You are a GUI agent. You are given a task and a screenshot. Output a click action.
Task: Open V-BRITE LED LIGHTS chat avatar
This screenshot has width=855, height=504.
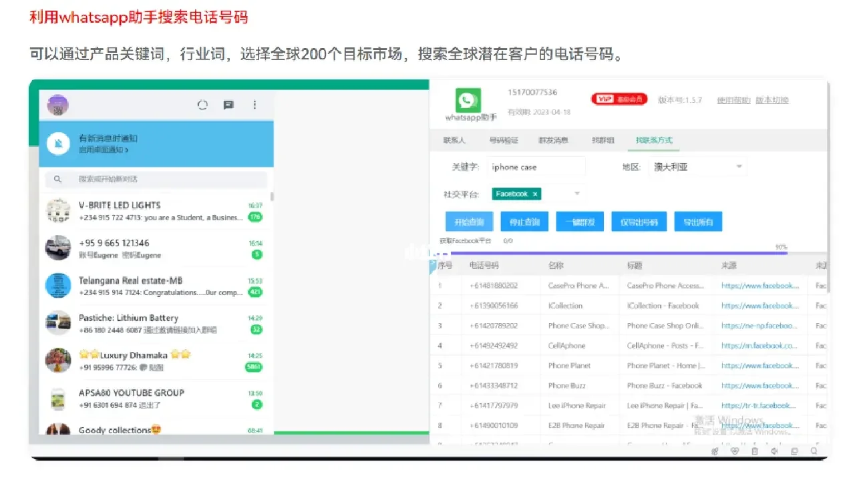pos(58,210)
